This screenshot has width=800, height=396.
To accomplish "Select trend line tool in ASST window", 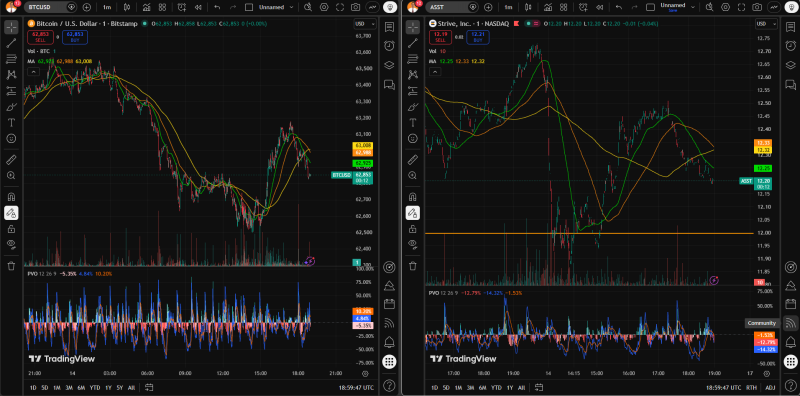I will point(413,43).
